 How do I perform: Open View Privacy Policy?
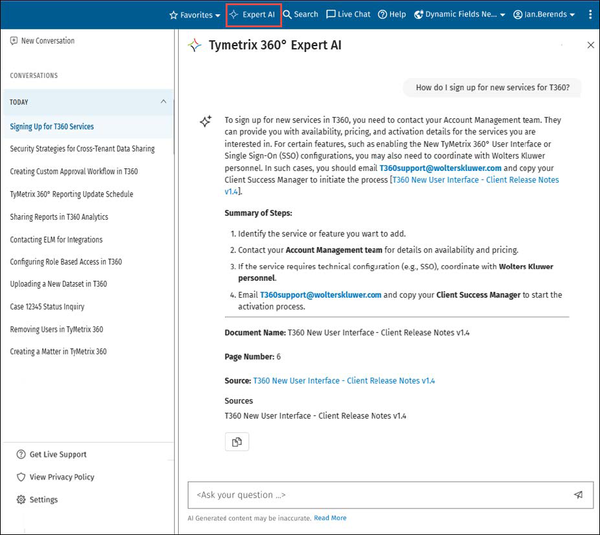coord(62,477)
